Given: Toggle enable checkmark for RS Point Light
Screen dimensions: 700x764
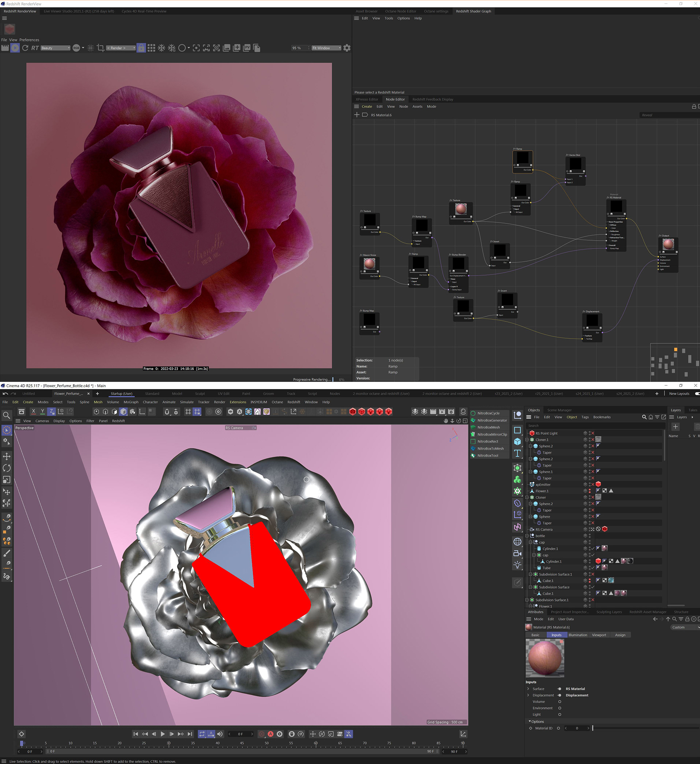Looking at the screenshot, I should coord(593,433).
